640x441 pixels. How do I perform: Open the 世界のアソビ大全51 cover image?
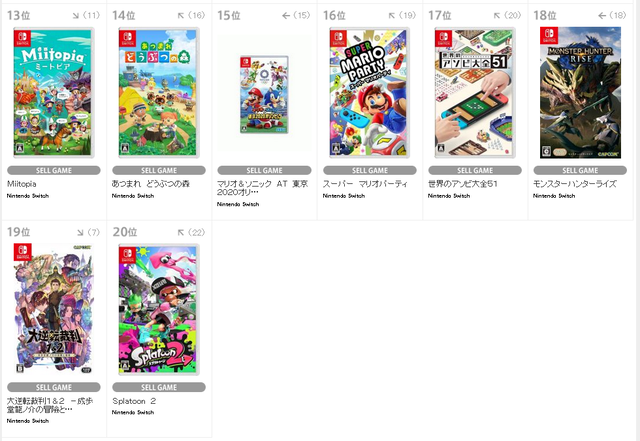coord(475,93)
